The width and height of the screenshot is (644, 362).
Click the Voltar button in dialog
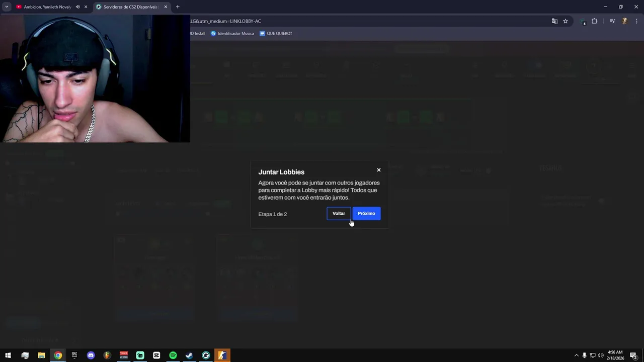(x=339, y=213)
